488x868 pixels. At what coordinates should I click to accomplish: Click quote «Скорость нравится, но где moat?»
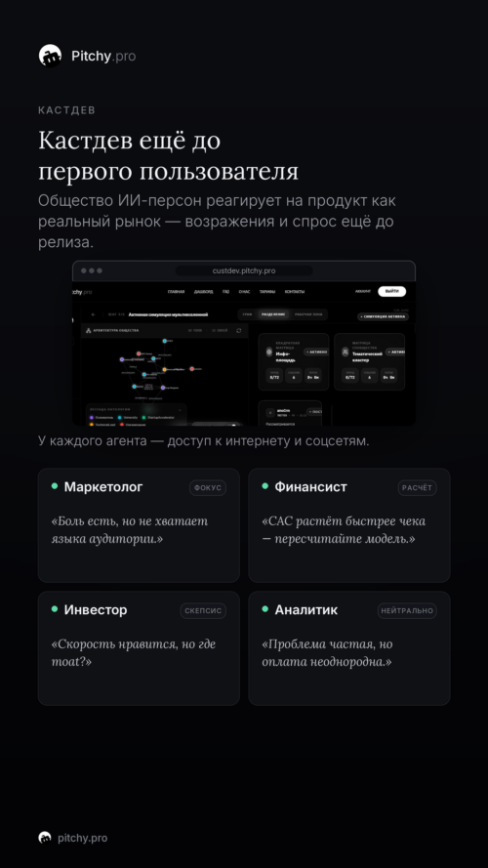point(134,652)
